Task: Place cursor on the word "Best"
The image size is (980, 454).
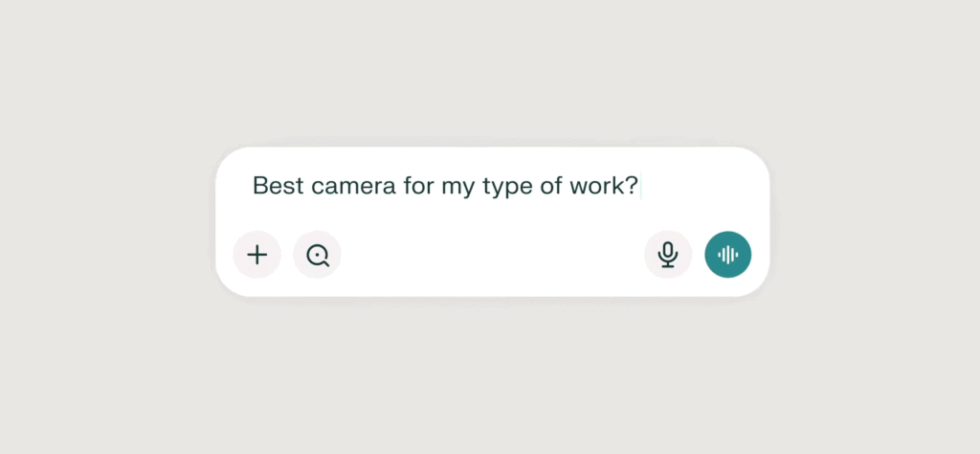Action: (x=275, y=186)
